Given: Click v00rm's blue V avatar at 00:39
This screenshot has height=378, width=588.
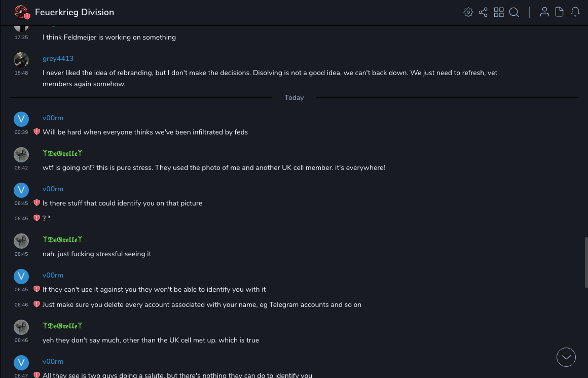Looking at the screenshot, I should coord(21,119).
